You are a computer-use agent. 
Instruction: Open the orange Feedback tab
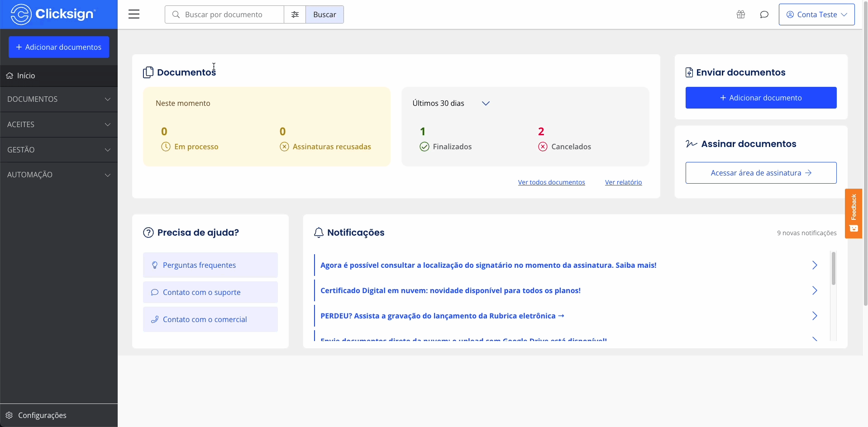click(854, 213)
